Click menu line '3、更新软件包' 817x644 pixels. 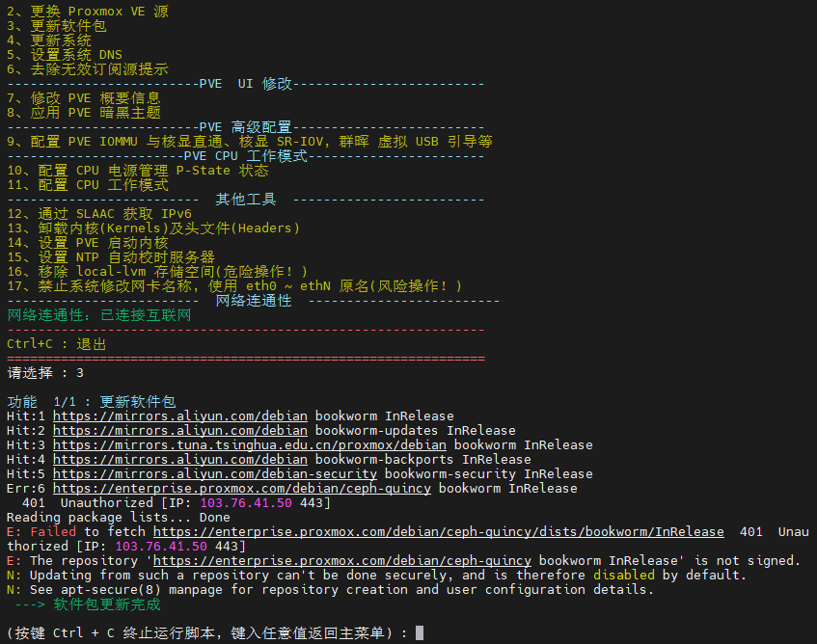point(57,25)
